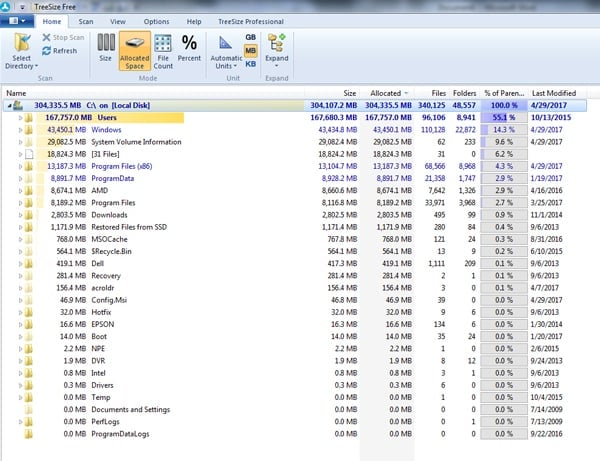
Task: Click the 55.1 % bar for Users
Action: [x=504, y=117]
